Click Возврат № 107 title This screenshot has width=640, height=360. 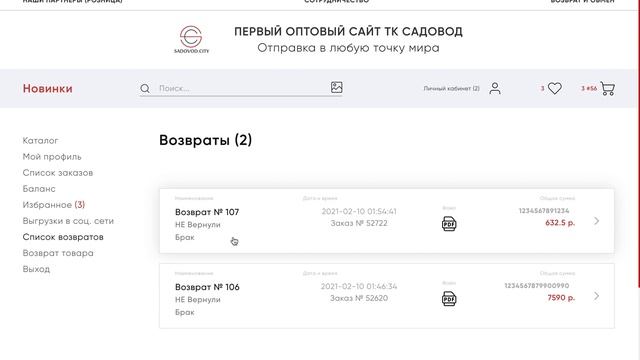(207, 212)
